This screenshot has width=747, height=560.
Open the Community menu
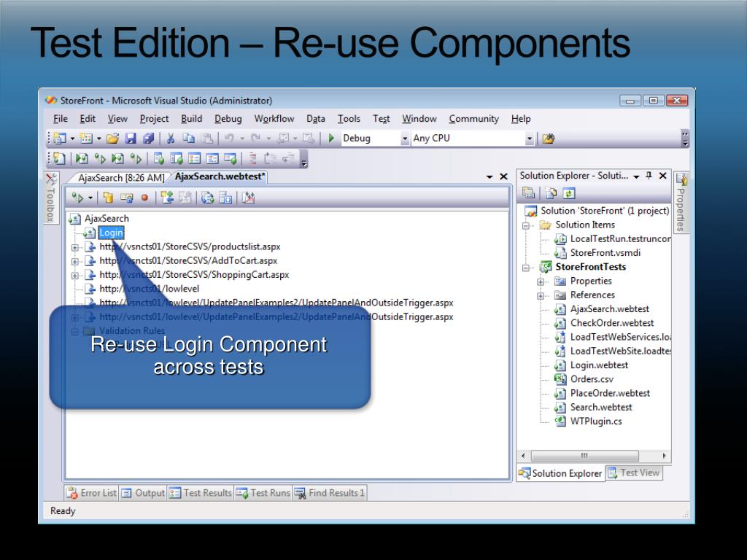[473, 119]
